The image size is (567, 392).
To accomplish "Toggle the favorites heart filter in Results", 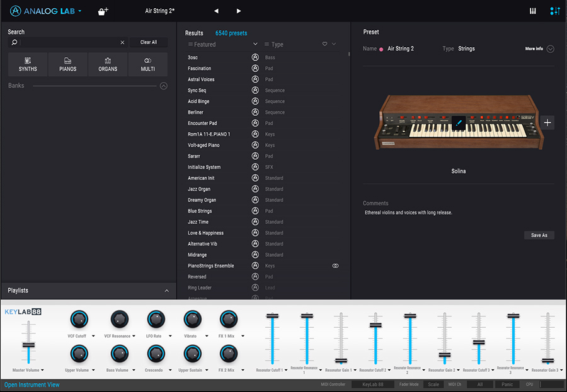I will [324, 44].
